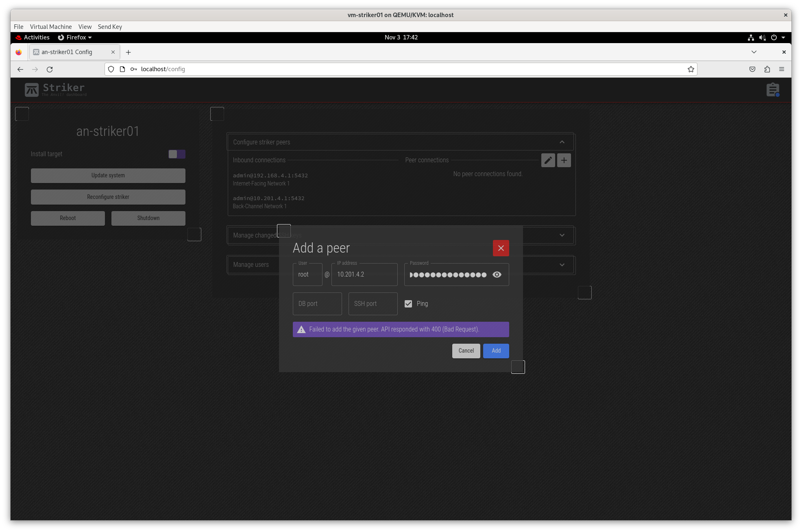
Task: Click the power tray icon
Action: click(774, 37)
